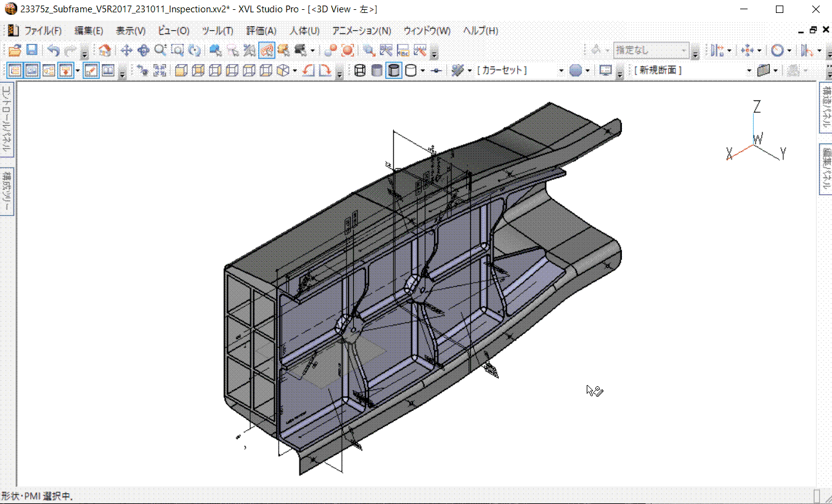Open the 構成ツリー side panel tab
The height and width of the screenshot is (504, 832).
[x=7, y=190]
